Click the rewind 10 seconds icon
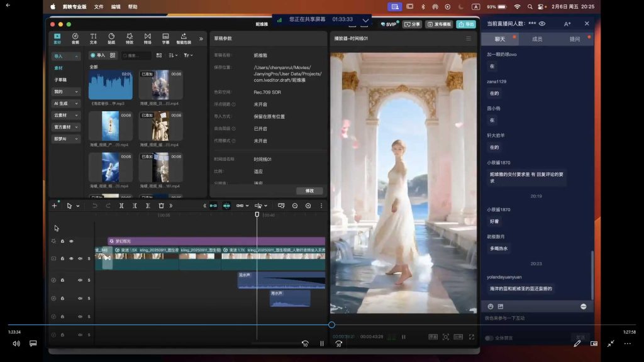The height and width of the screenshot is (362, 644). (305, 344)
